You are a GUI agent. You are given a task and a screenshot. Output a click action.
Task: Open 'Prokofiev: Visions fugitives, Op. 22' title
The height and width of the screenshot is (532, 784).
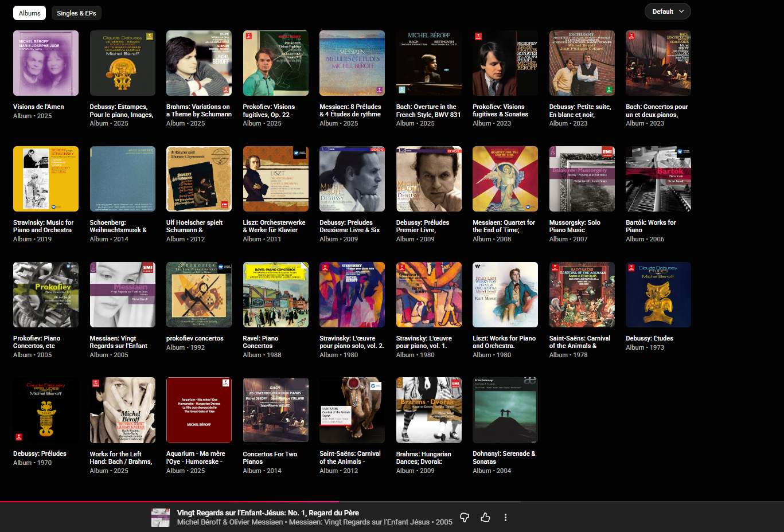269,111
